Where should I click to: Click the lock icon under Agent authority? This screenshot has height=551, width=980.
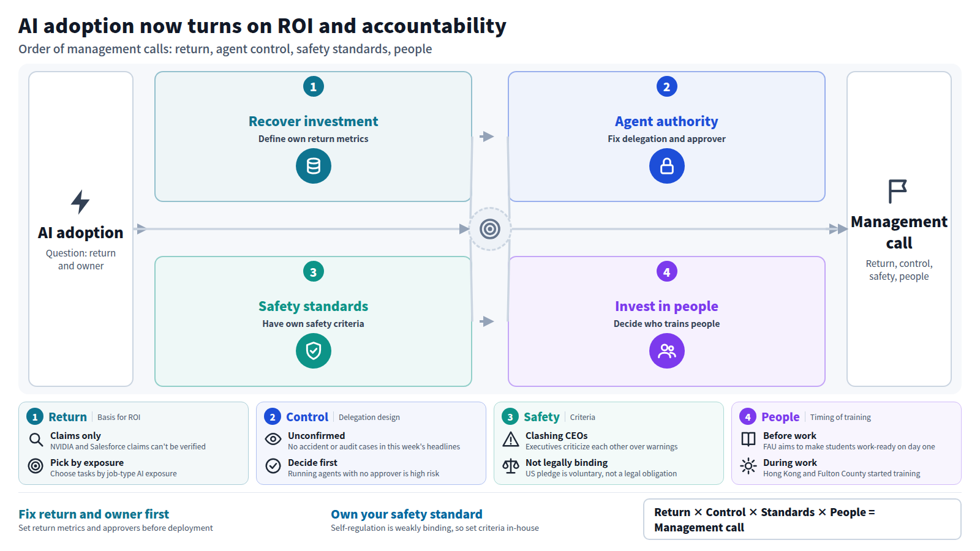pos(667,166)
